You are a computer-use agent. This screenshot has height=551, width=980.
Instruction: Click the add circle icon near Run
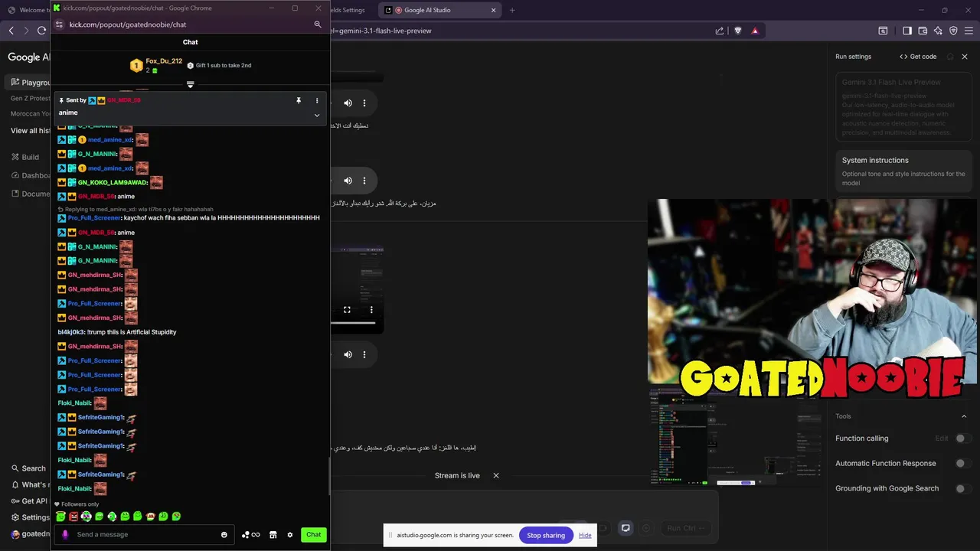point(646,527)
